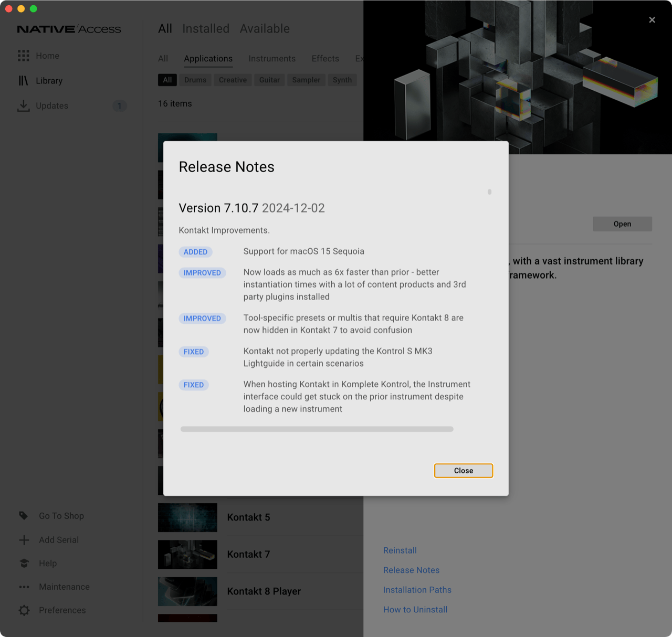Click the Home grid icon in sidebar
Screen dimensions: 672x637
(24, 56)
